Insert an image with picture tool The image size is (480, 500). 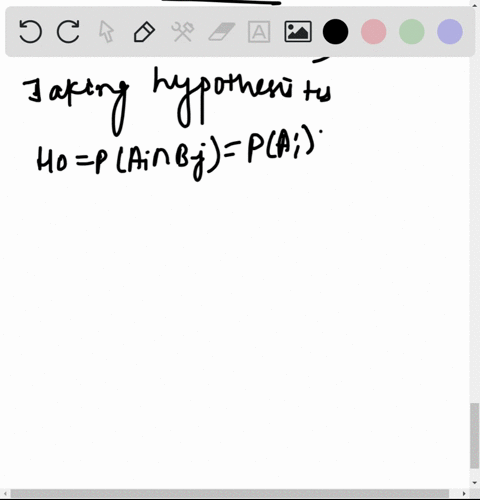(x=298, y=32)
